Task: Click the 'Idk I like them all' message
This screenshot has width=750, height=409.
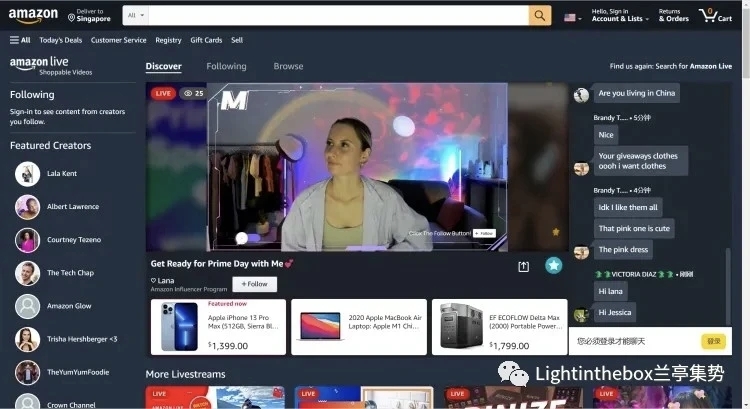Action: tap(628, 208)
